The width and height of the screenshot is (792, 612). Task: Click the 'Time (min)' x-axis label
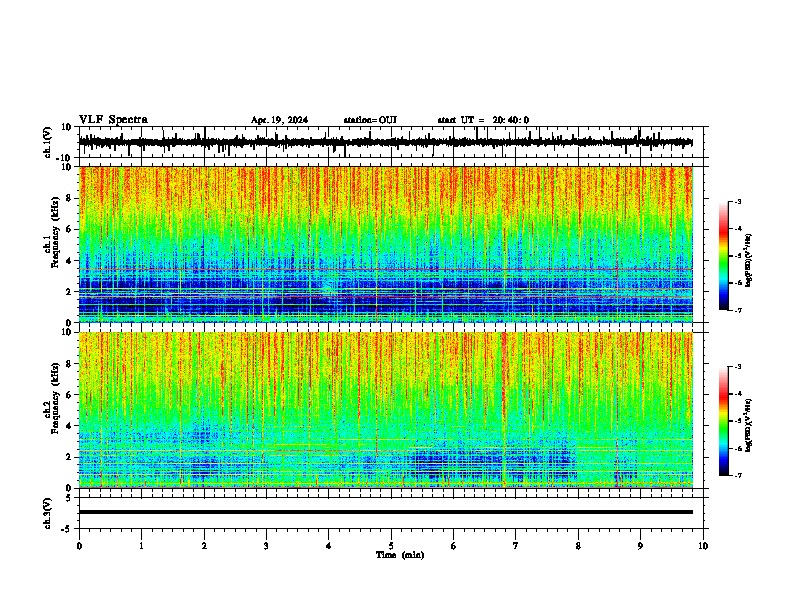[x=400, y=555]
